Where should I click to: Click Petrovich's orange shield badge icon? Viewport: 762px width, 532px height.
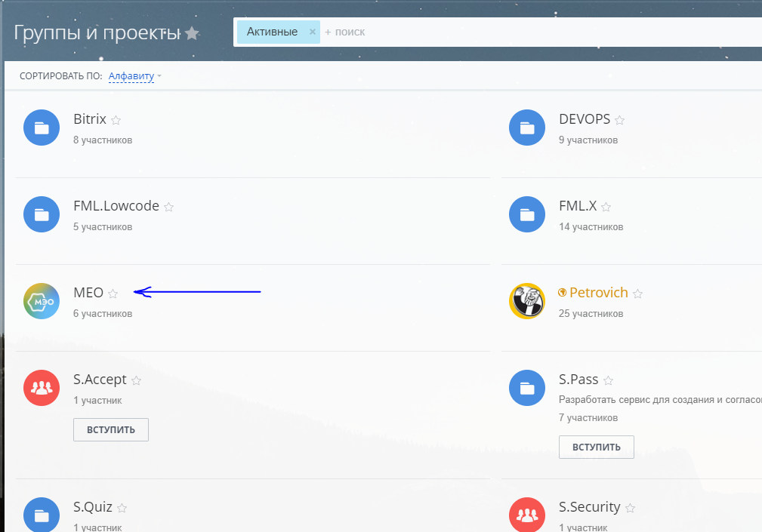tap(563, 292)
